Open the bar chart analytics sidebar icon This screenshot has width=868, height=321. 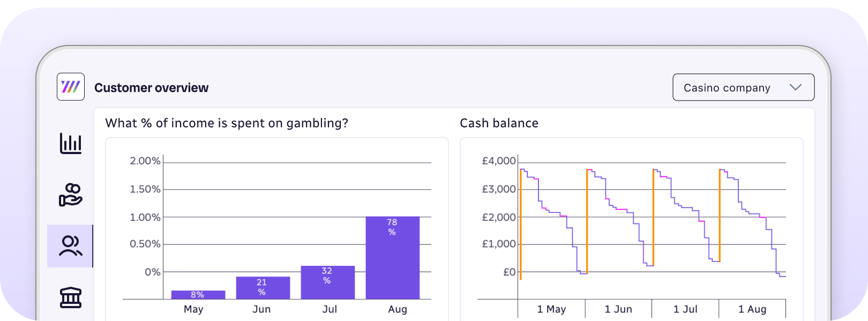pos(71,143)
